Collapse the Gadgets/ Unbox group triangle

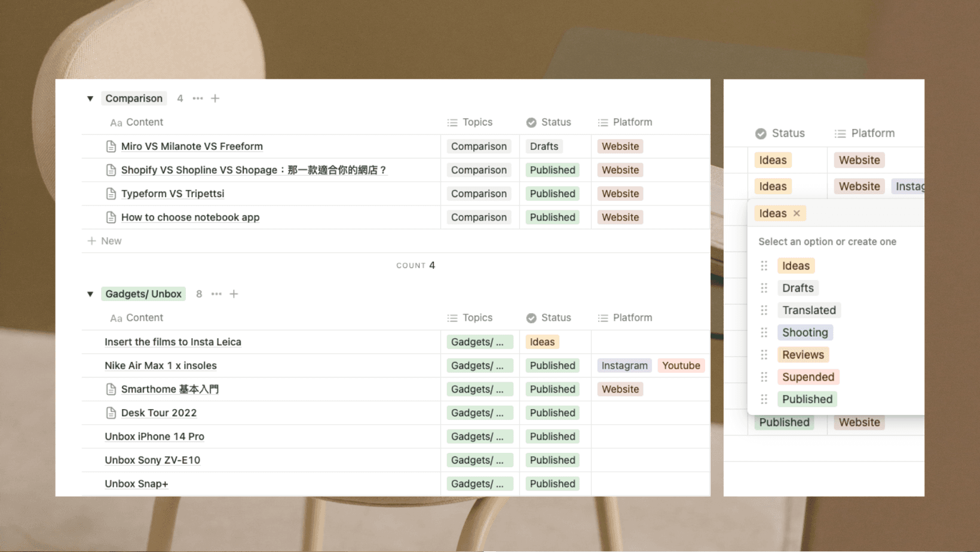(x=90, y=294)
